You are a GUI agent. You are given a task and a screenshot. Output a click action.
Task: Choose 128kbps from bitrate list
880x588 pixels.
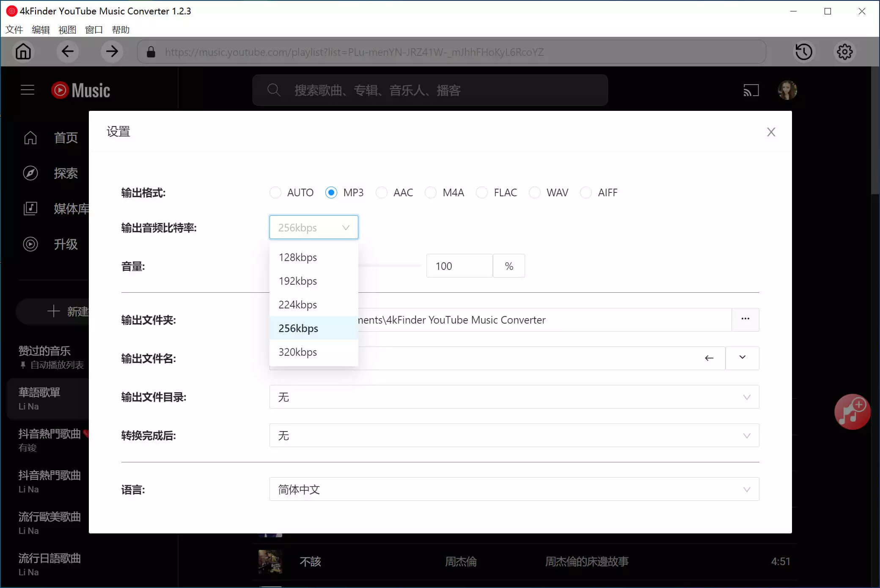pyautogui.click(x=314, y=257)
